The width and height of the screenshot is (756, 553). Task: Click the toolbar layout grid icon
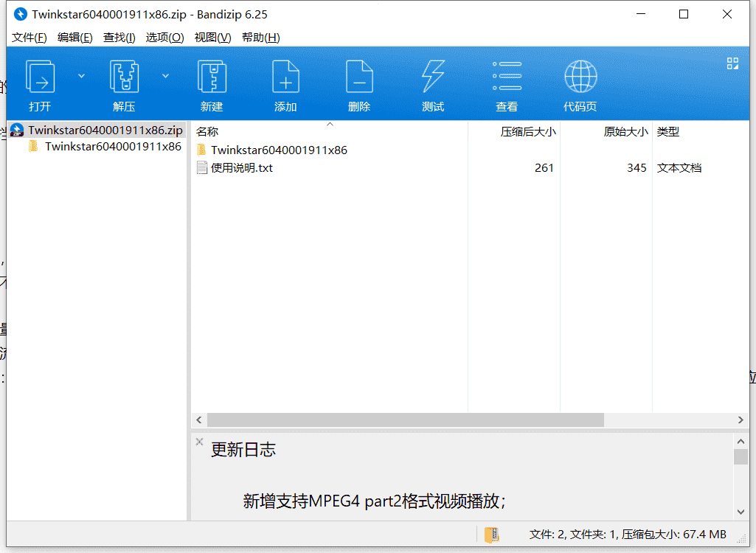pyautogui.click(x=732, y=63)
